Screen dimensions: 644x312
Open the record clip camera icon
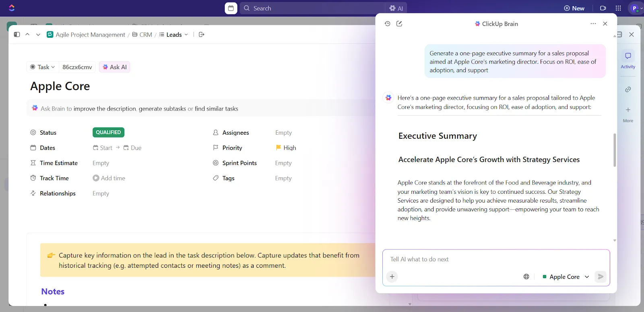click(x=603, y=8)
